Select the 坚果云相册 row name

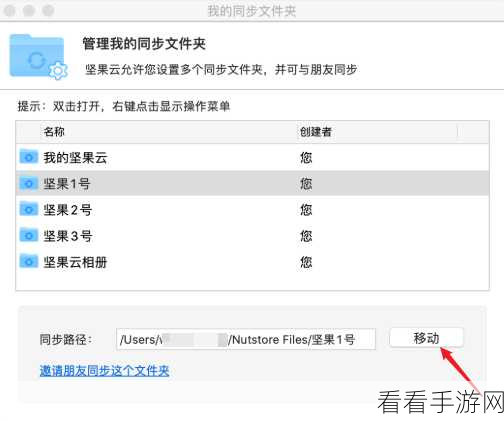click(x=75, y=262)
